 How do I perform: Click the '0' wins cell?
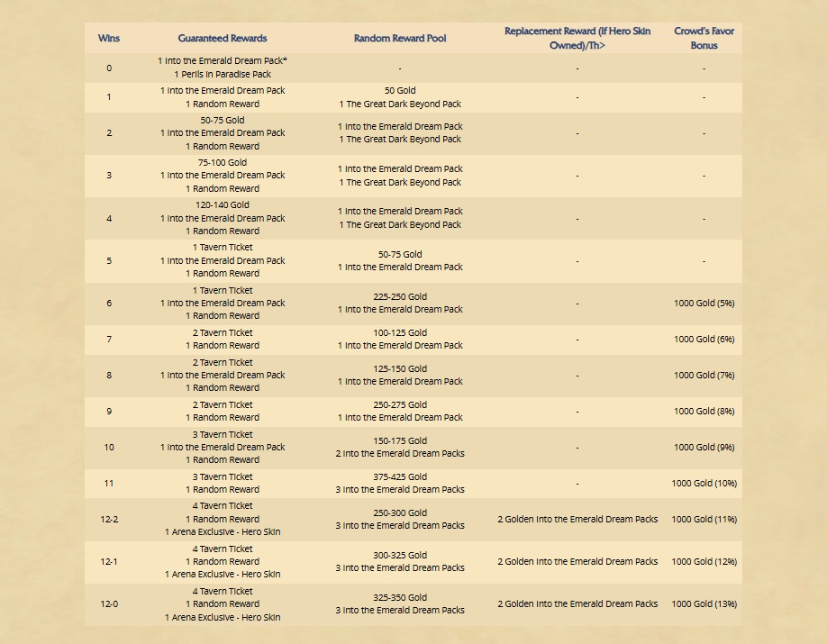pyautogui.click(x=109, y=68)
